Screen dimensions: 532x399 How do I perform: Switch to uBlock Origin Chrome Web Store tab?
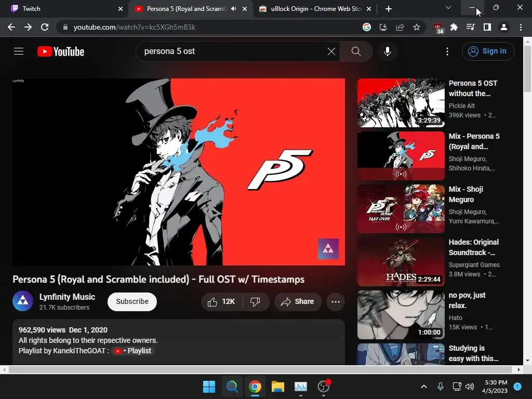point(315,9)
